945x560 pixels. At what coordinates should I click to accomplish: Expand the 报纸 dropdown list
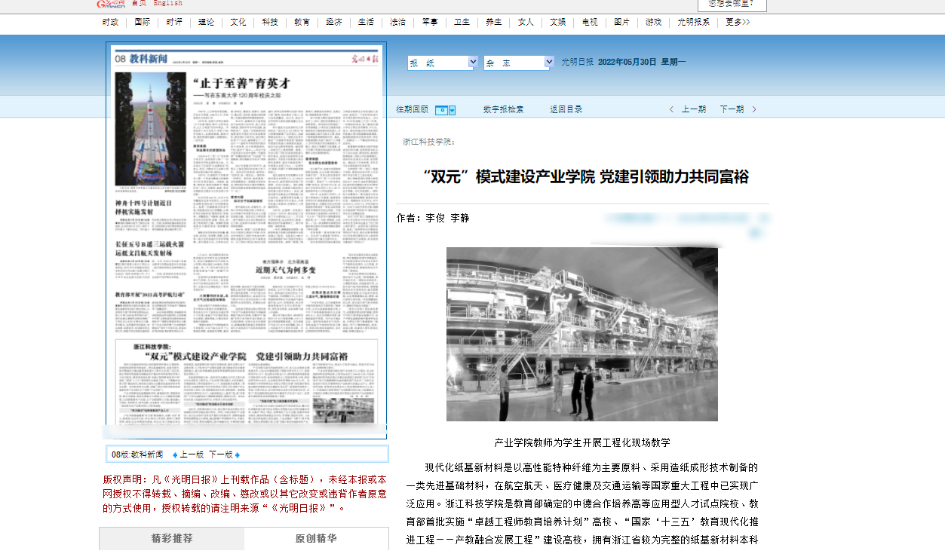tap(473, 63)
